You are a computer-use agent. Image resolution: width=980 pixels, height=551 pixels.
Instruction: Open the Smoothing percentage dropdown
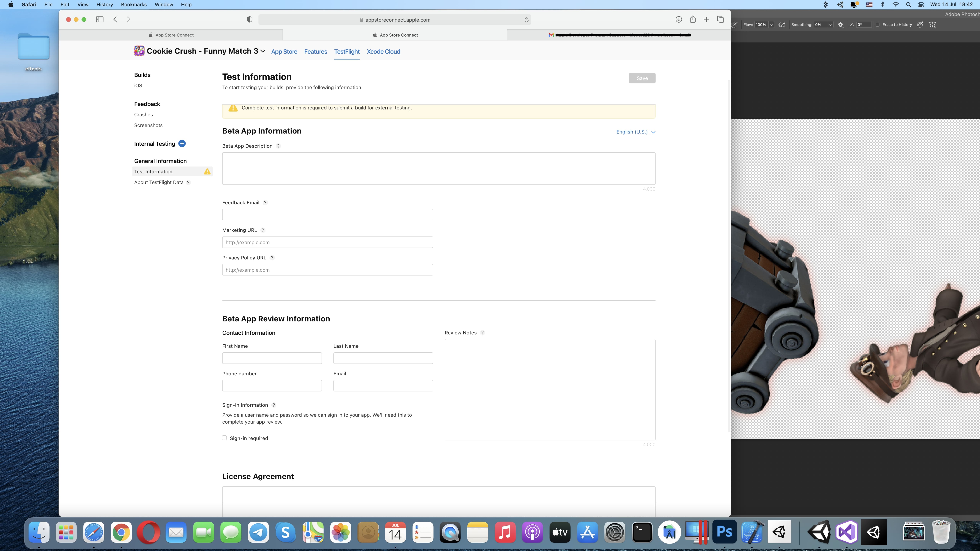pos(831,25)
